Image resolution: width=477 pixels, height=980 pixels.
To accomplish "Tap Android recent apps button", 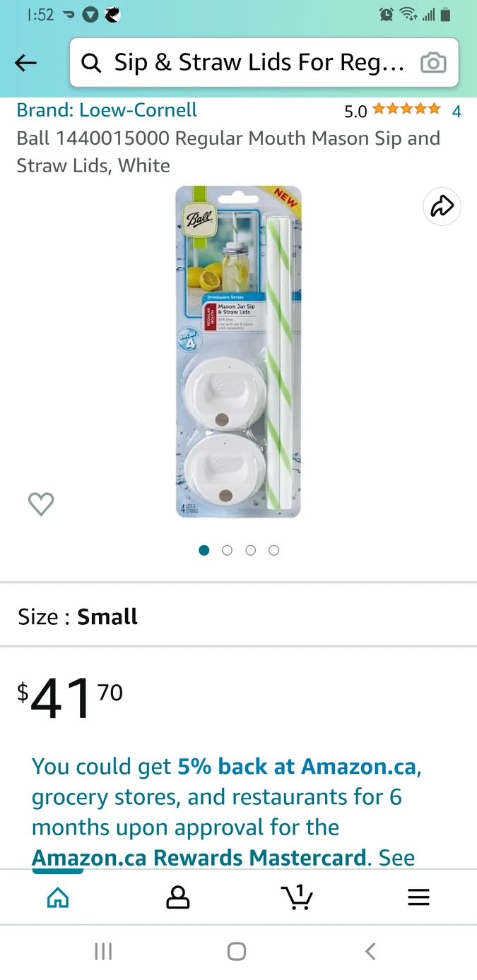I will 103,952.
